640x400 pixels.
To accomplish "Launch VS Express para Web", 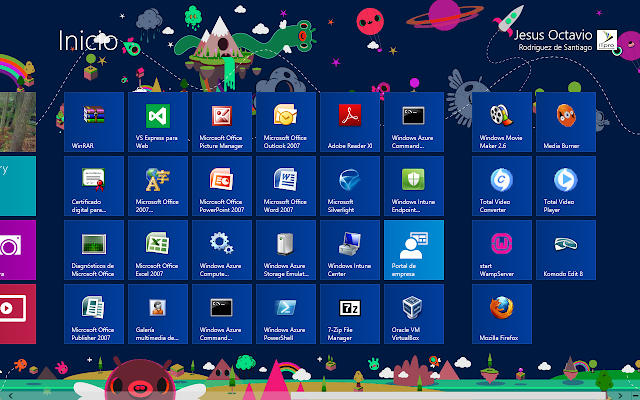I will point(158,122).
